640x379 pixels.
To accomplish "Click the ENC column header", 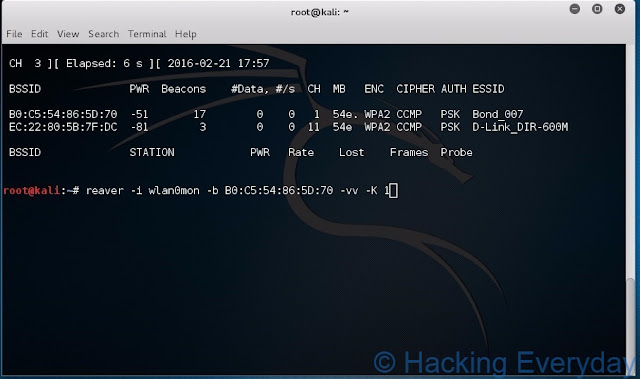I will (374, 89).
